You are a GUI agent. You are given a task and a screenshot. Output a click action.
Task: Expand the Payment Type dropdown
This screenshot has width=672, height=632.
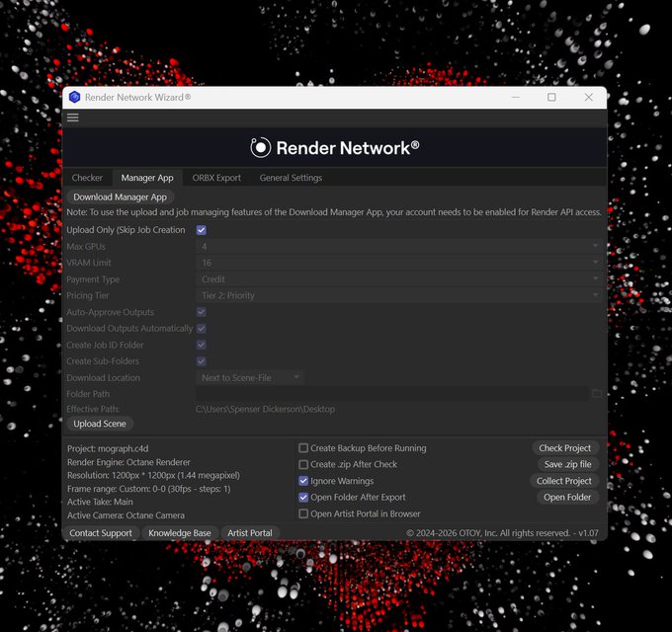point(398,279)
